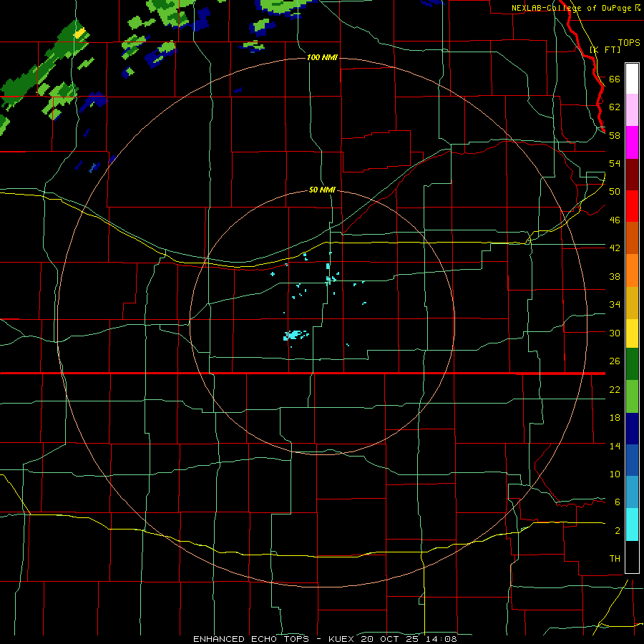Click the '20 OCT 25' date text

(x=390, y=639)
